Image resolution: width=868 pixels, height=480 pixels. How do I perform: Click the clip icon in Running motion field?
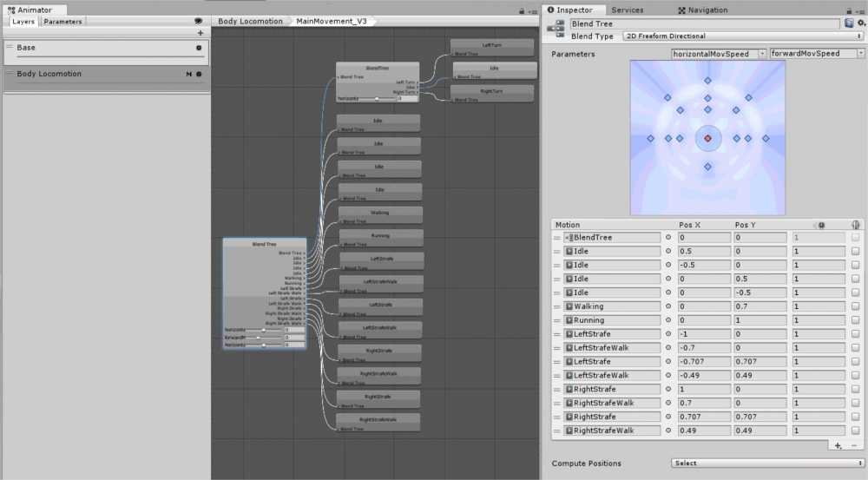pos(569,320)
